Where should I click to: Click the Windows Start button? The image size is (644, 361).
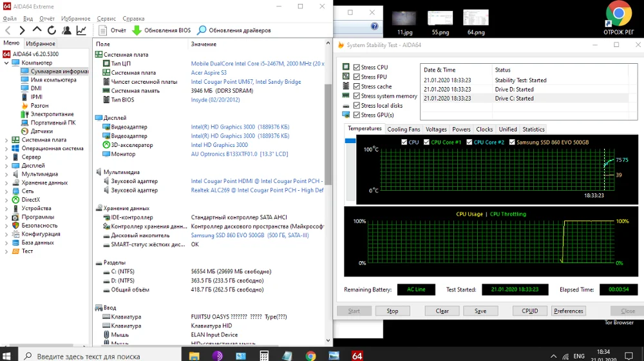[x=6, y=355]
